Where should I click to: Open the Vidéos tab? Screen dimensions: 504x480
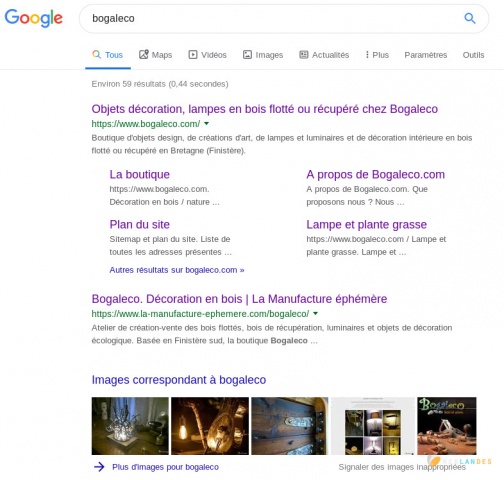click(207, 55)
